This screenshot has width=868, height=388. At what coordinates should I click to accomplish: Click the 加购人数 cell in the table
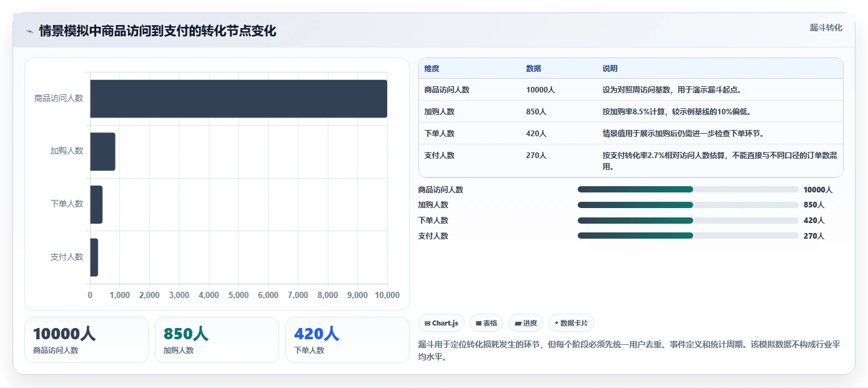pyautogui.click(x=440, y=112)
